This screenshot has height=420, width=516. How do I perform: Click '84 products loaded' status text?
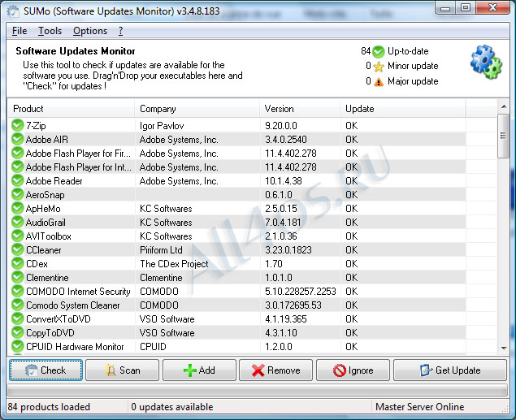pyautogui.click(x=49, y=407)
